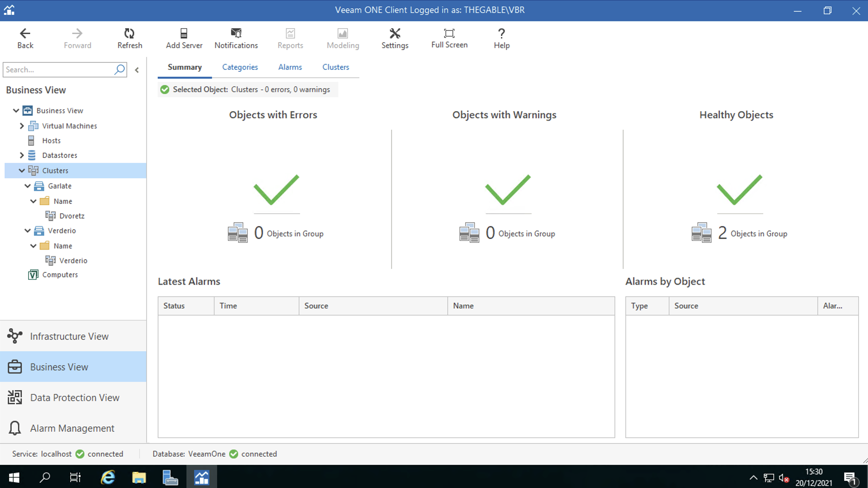Screen dimensions: 868x488
Task: Open the Business View navigation pane
Action: (73, 367)
